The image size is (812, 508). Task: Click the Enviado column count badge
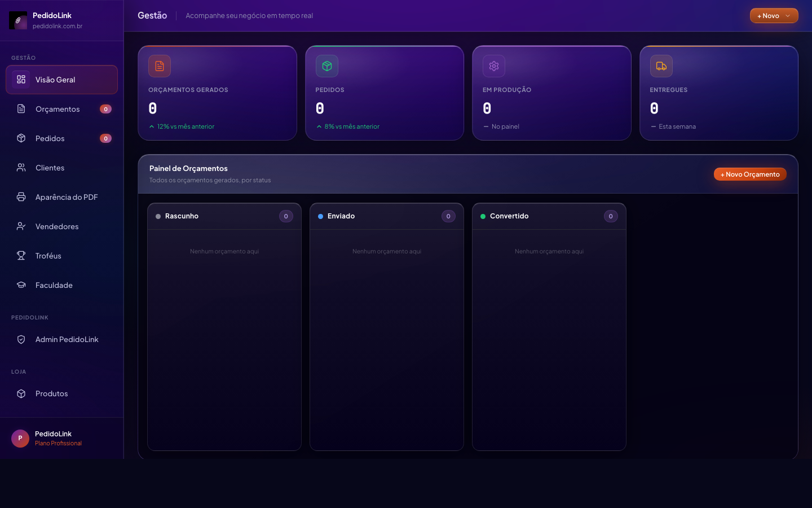coord(448,216)
